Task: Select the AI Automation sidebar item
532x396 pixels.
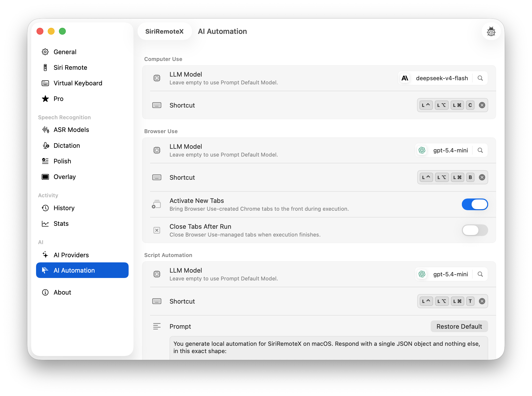Action: [82, 270]
